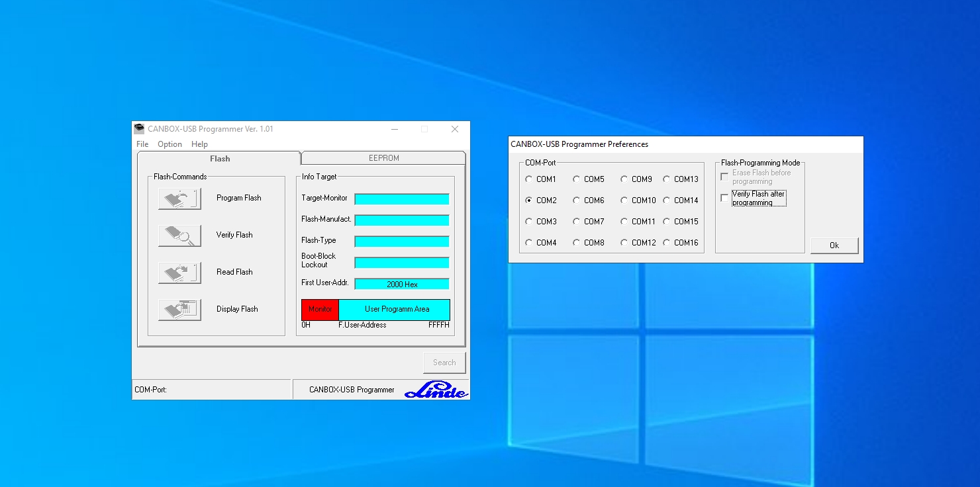Click the Display Flash icon

[x=179, y=309]
